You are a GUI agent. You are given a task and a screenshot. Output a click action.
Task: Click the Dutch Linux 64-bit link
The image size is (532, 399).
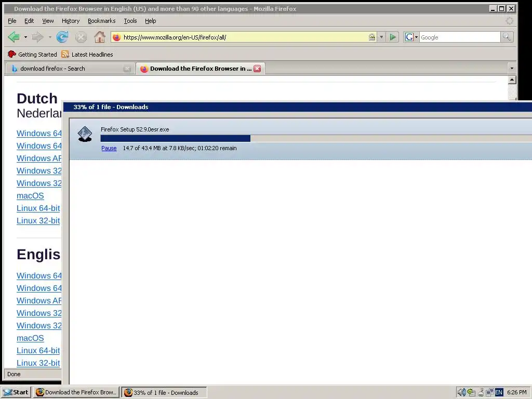[x=38, y=208]
